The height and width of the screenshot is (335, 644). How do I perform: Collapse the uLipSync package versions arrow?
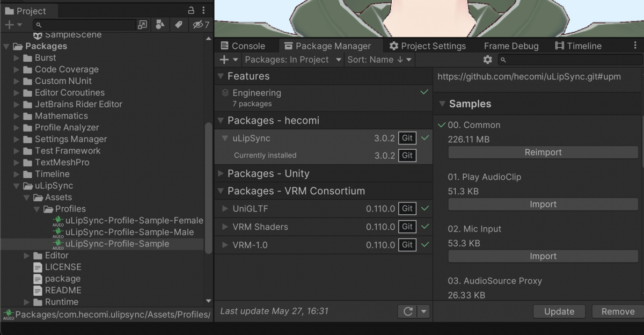tap(225, 138)
